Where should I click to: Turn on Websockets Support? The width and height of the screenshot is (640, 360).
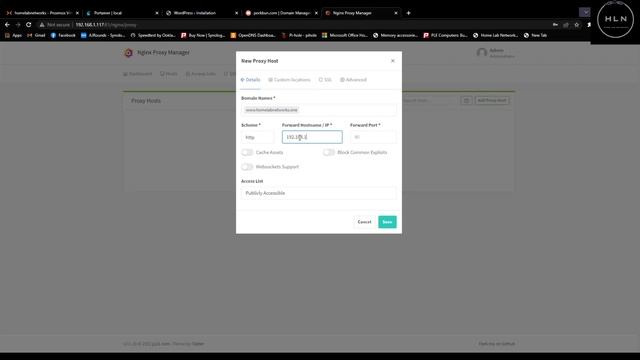(x=247, y=167)
